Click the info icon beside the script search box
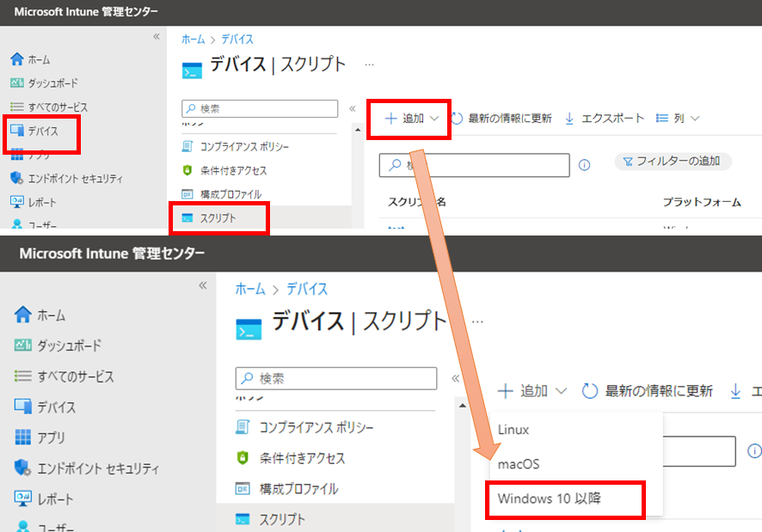 click(584, 165)
